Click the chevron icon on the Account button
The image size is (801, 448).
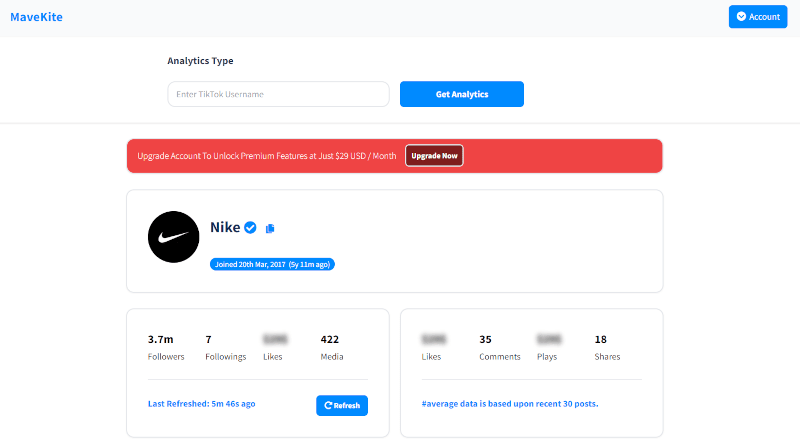click(x=741, y=17)
